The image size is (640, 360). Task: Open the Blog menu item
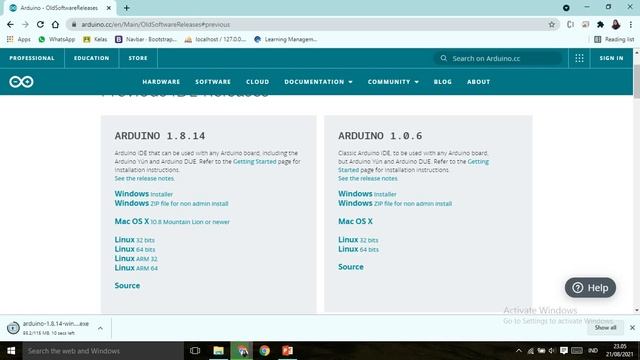point(442,82)
